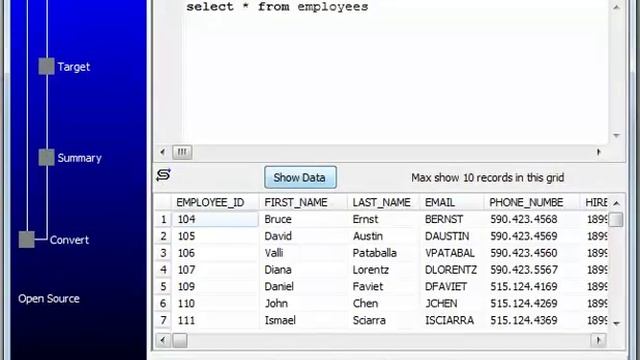Click the last name cell Sciarra

pyautogui.click(x=383, y=320)
